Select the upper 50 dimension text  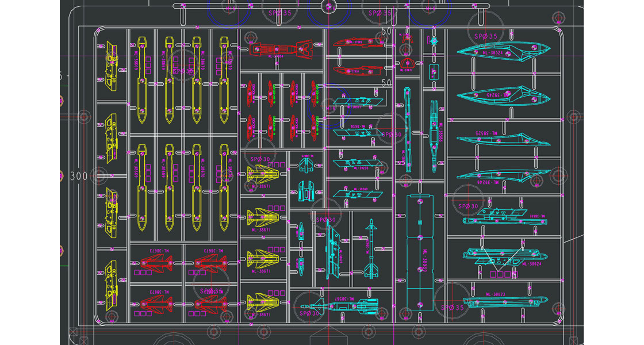(x=386, y=30)
